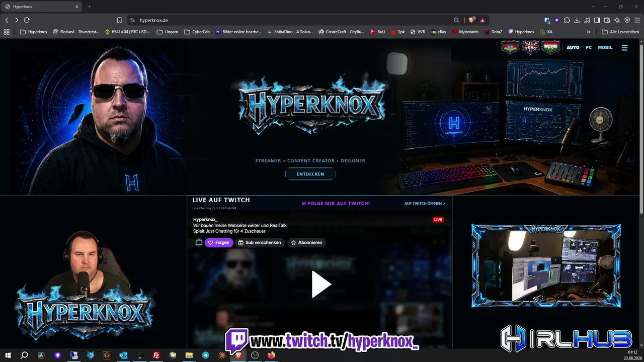
Task: Select the AUTO layout mode
Action: [573, 48]
